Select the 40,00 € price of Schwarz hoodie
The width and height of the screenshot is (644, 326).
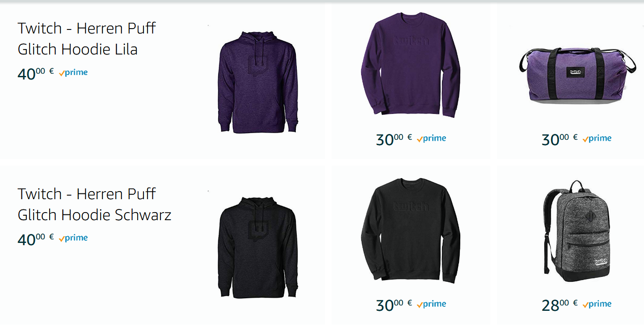click(36, 239)
